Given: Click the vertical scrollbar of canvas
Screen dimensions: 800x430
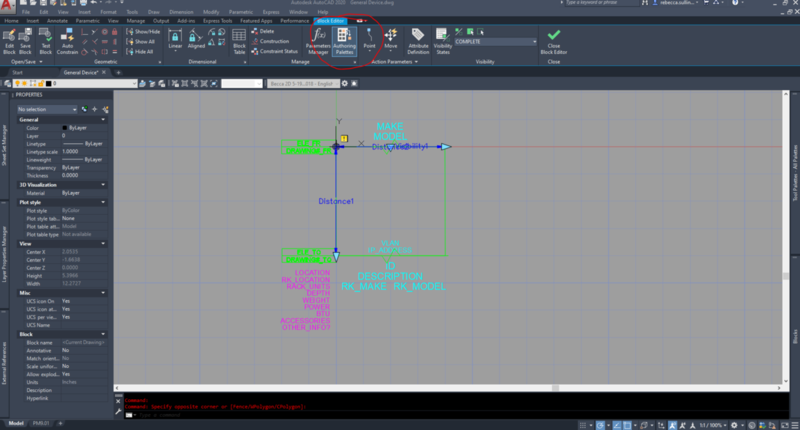Looking at the screenshot, I should tap(786, 237).
